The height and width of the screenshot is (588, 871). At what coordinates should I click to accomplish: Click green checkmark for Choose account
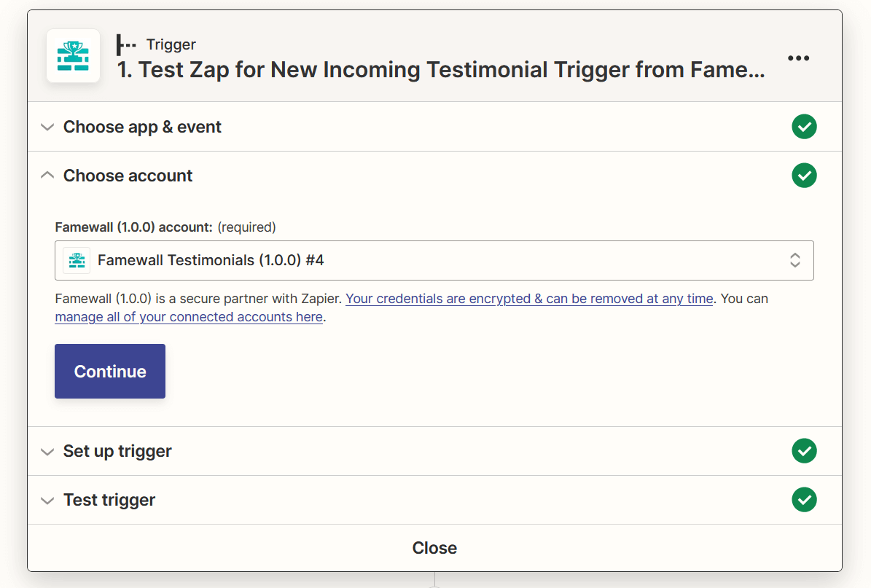[x=804, y=176]
